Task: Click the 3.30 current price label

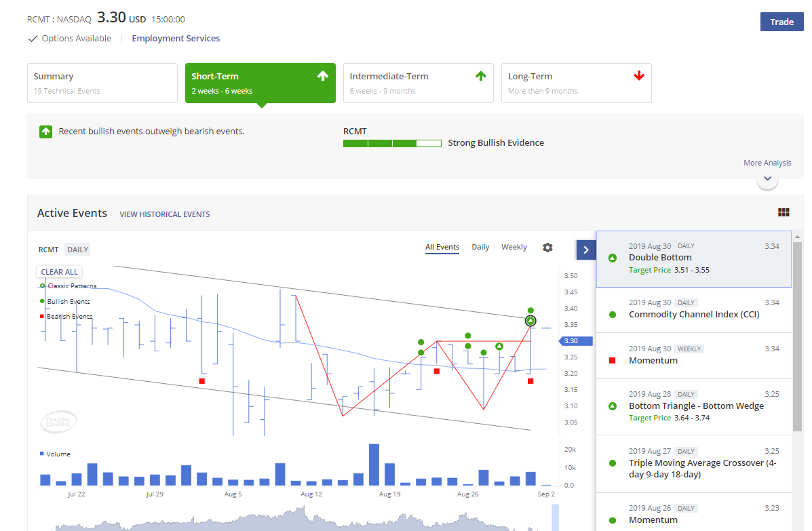Action: (x=575, y=340)
